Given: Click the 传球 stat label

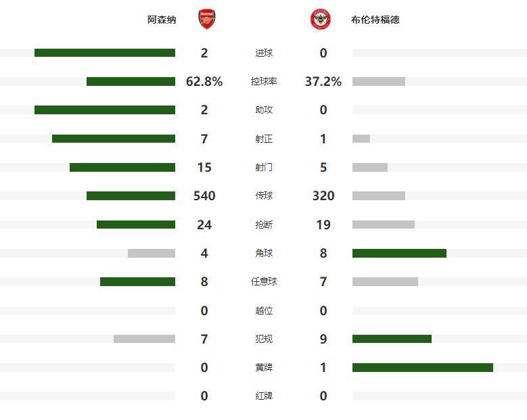Looking at the screenshot, I should pyautogui.click(x=264, y=195).
